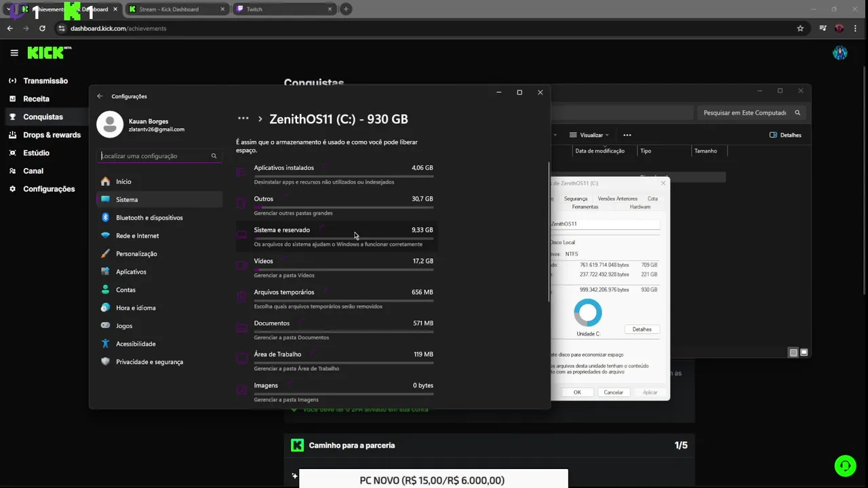Click OK in properties dialog
The width and height of the screenshot is (868, 488).
coord(577,392)
